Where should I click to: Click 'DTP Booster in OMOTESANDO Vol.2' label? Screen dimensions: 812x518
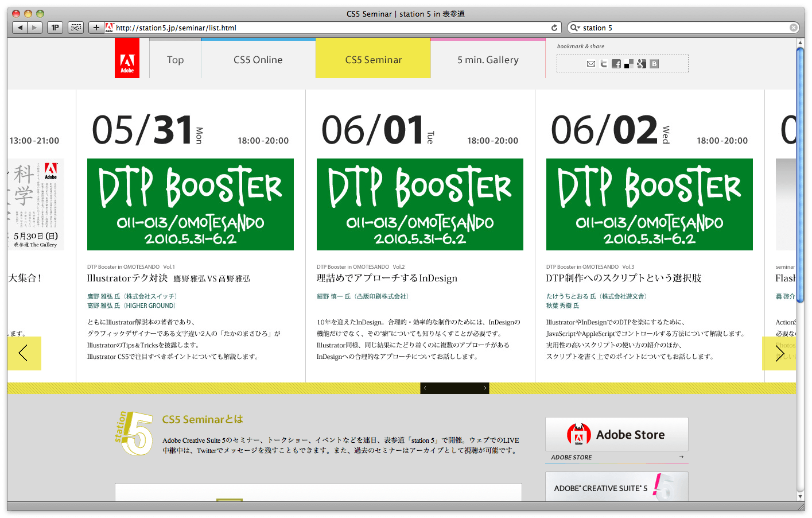pyautogui.click(x=360, y=267)
